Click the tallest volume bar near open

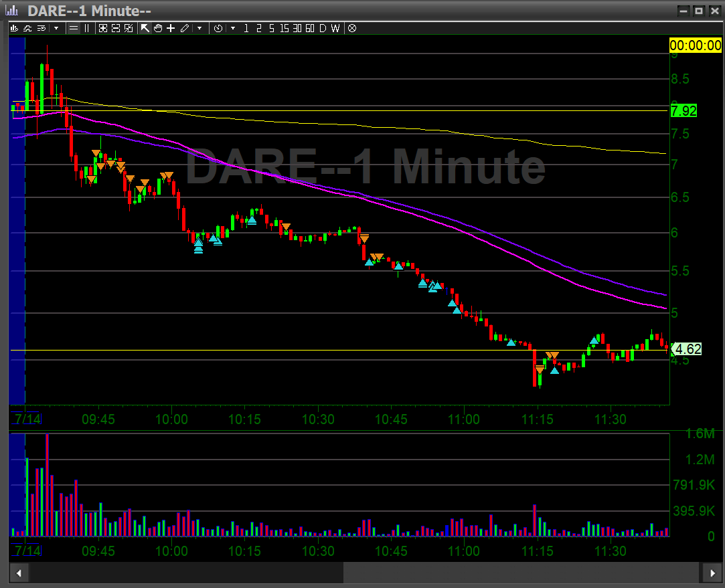(47, 485)
